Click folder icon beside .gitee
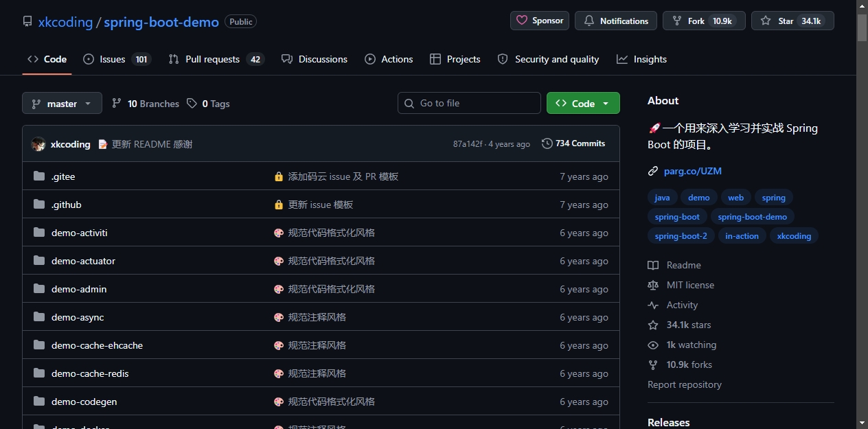The height and width of the screenshot is (429, 868). coord(39,176)
